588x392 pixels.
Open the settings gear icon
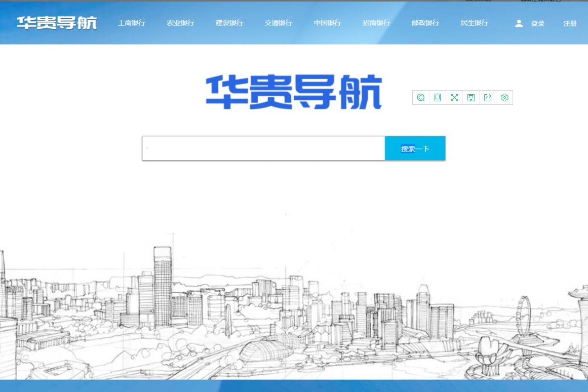coord(504,97)
